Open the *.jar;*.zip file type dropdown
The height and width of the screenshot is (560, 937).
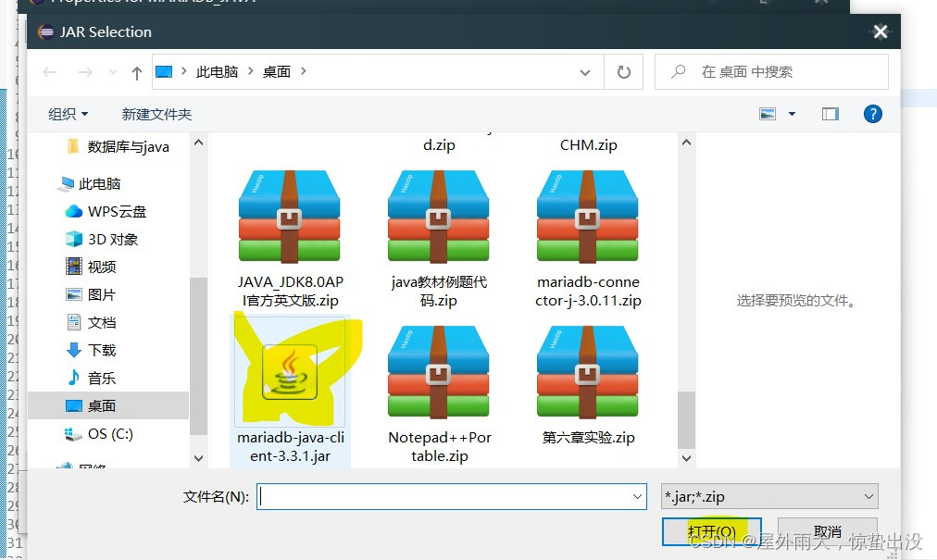tap(768, 496)
